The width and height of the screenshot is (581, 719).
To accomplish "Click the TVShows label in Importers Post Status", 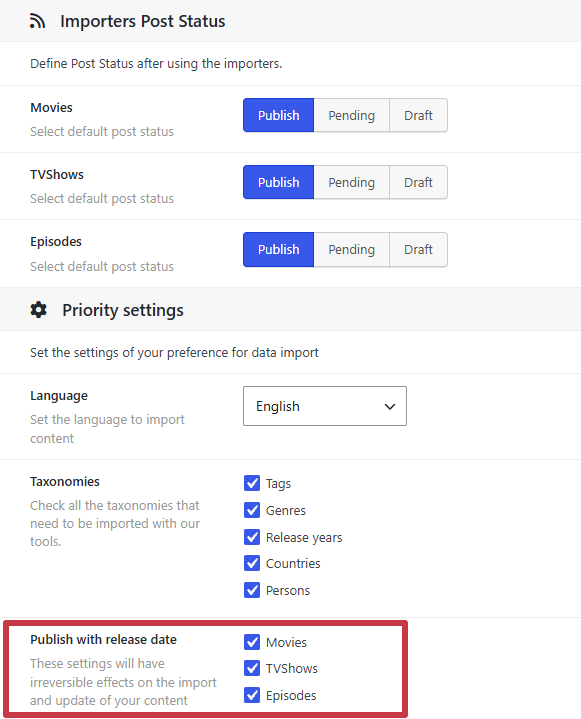I will pos(57,174).
